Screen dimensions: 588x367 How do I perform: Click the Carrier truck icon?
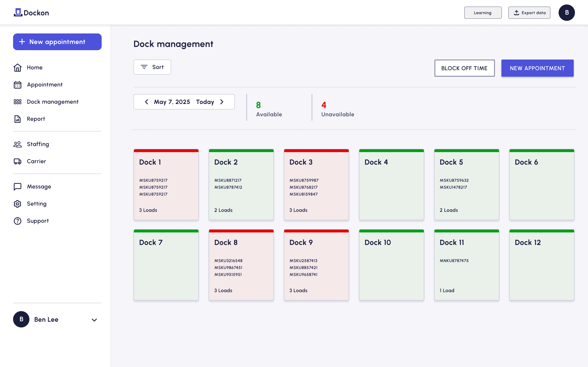tap(17, 161)
